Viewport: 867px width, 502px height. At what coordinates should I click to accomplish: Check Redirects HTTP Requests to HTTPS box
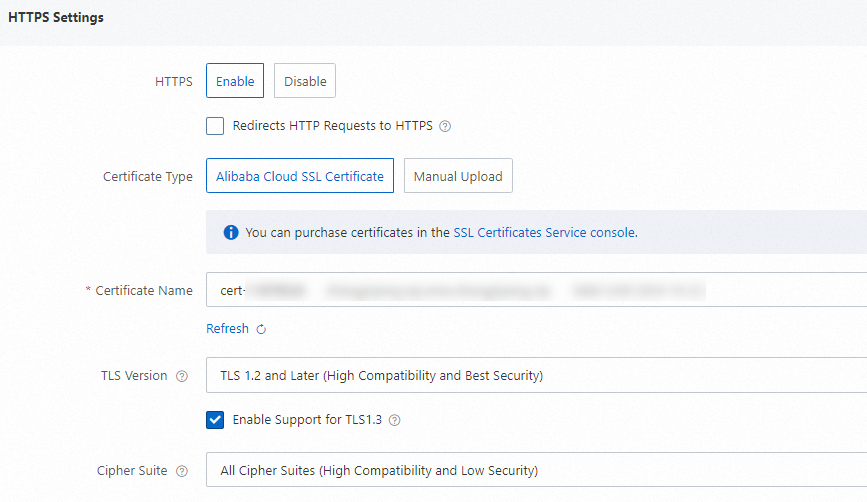pos(215,126)
